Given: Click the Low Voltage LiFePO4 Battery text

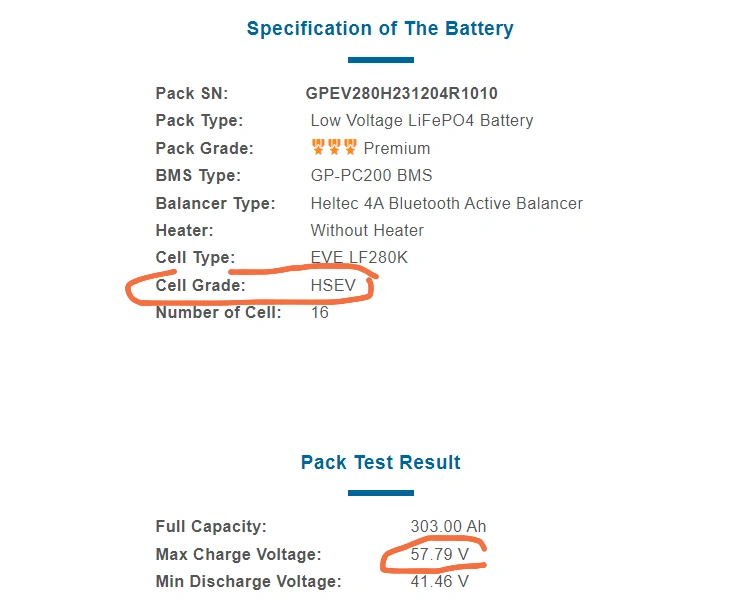Looking at the screenshot, I should point(422,120).
